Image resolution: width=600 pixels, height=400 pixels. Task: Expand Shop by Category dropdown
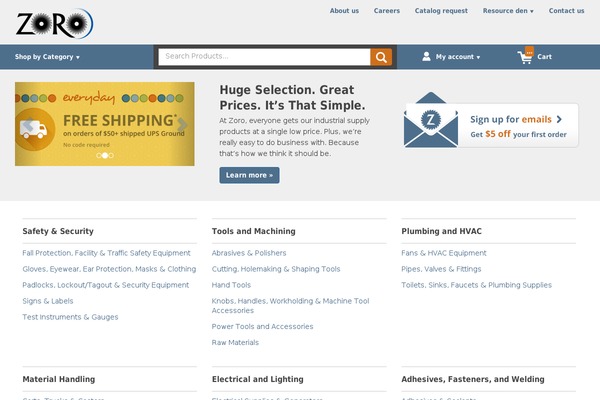pos(47,57)
